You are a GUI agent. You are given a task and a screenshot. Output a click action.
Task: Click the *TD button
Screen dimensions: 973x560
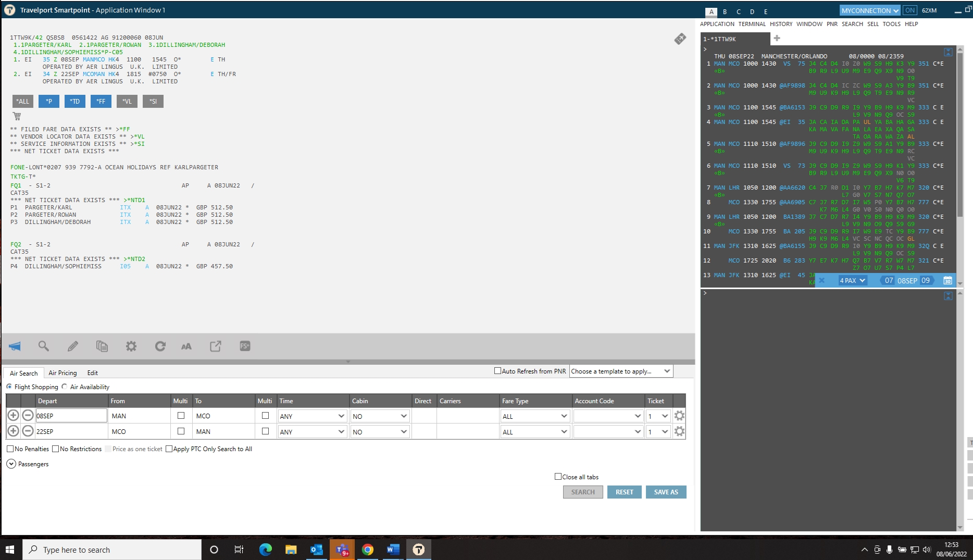pos(75,101)
